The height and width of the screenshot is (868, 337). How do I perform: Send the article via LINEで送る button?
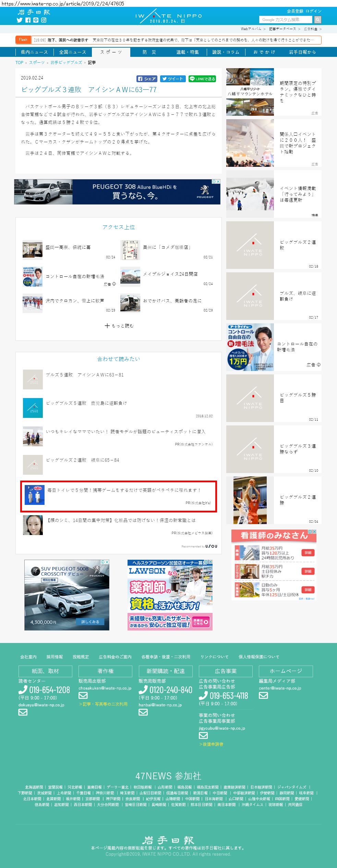pyautogui.click(x=202, y=79)
